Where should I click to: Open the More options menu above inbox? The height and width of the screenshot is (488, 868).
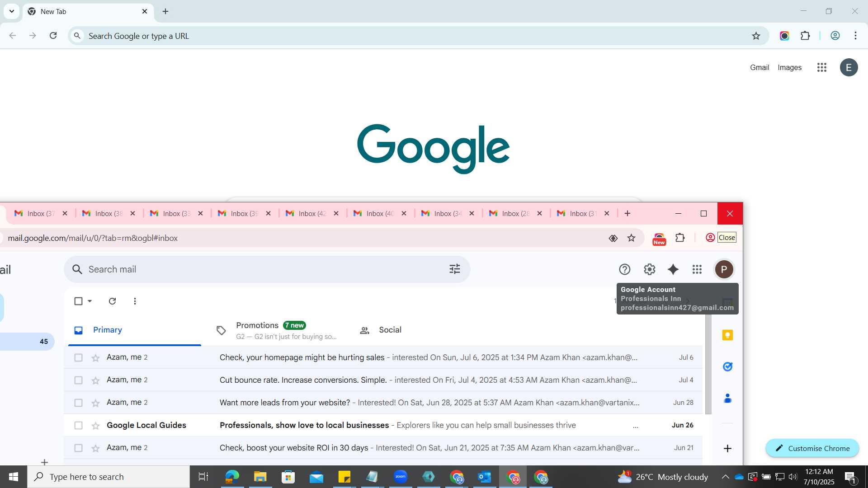(x=135, y=301)
